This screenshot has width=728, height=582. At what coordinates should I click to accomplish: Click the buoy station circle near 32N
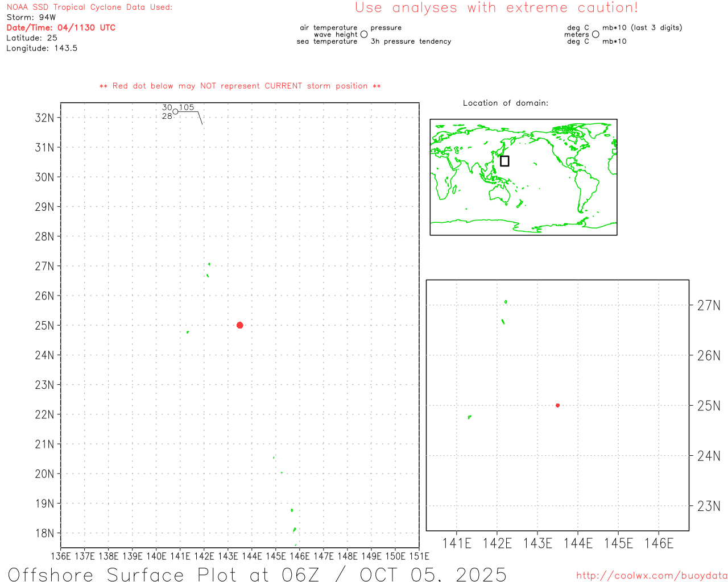(175, 111)
